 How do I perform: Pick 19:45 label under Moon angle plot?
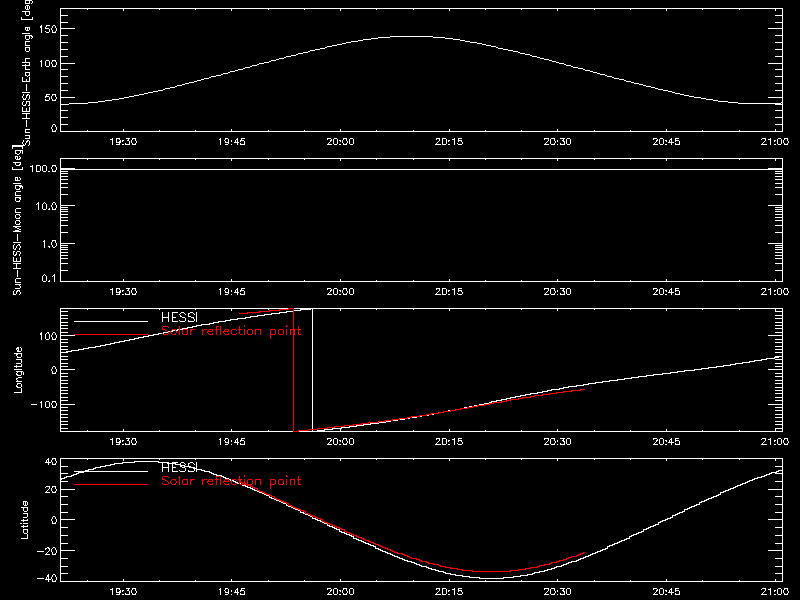[x=232, y=292]
